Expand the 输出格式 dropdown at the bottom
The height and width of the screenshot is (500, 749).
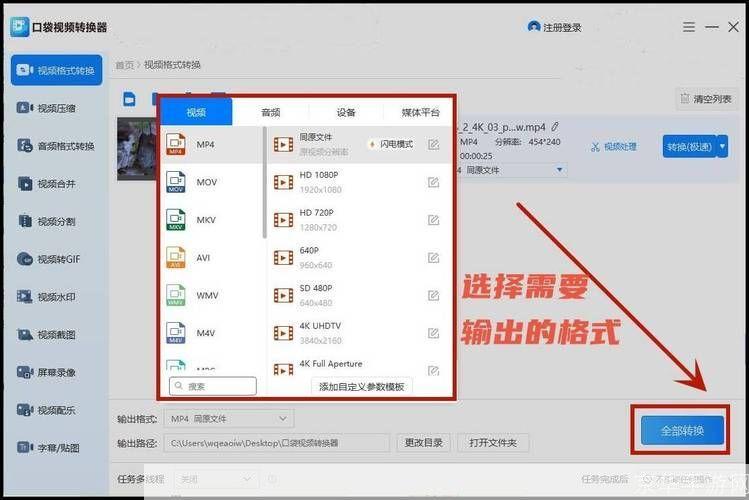[230, 418]
